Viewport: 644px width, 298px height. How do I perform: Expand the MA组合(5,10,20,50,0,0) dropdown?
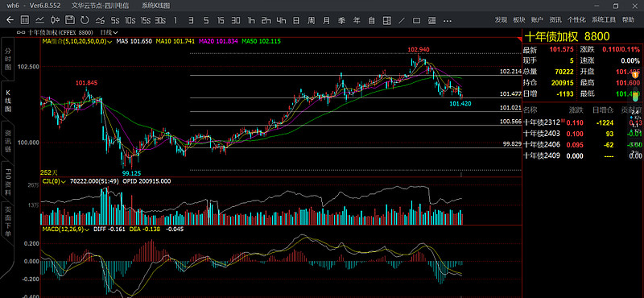(x=77, y=41)
